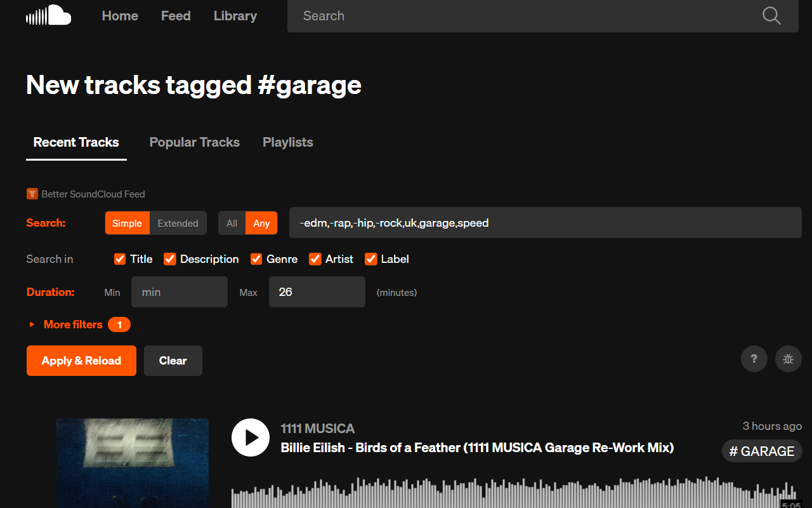Click the # GARAGE tag

(x=762, y=451)
